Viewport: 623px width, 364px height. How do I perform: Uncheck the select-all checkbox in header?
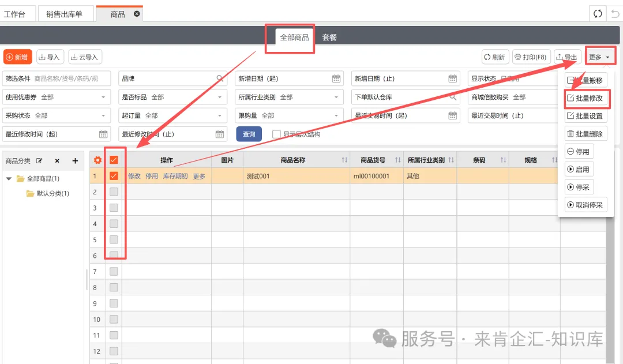tap(114, 160)
